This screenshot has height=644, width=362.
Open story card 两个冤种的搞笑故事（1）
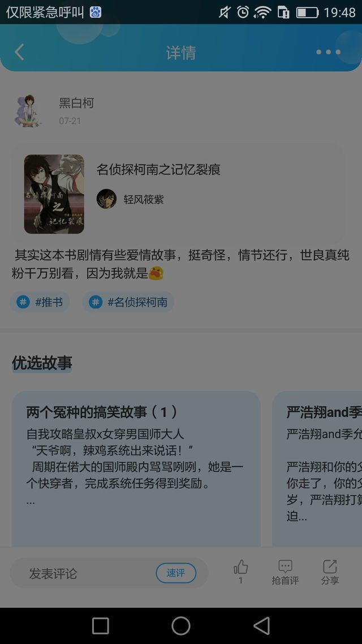(x=136, y=469)
